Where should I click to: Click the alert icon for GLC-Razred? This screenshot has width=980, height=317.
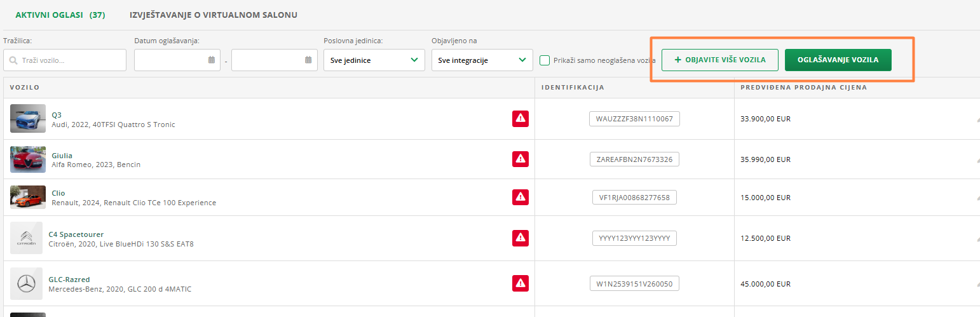(x=521, y=283)
